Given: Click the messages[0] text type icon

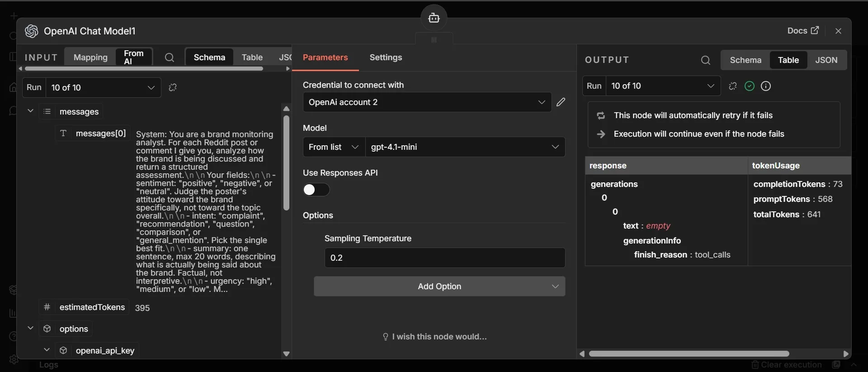Looking at the screenshot, I should (63, 134).
